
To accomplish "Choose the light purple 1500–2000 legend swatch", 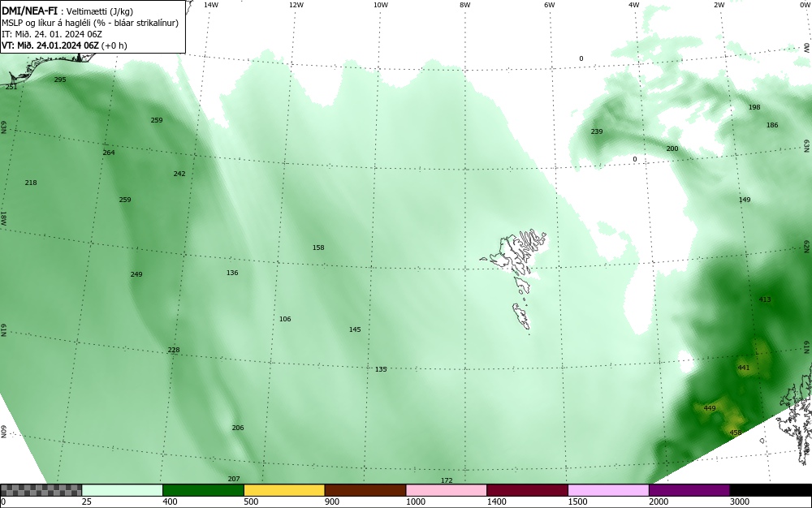I will pyautogui.click(x=608, y=490).
